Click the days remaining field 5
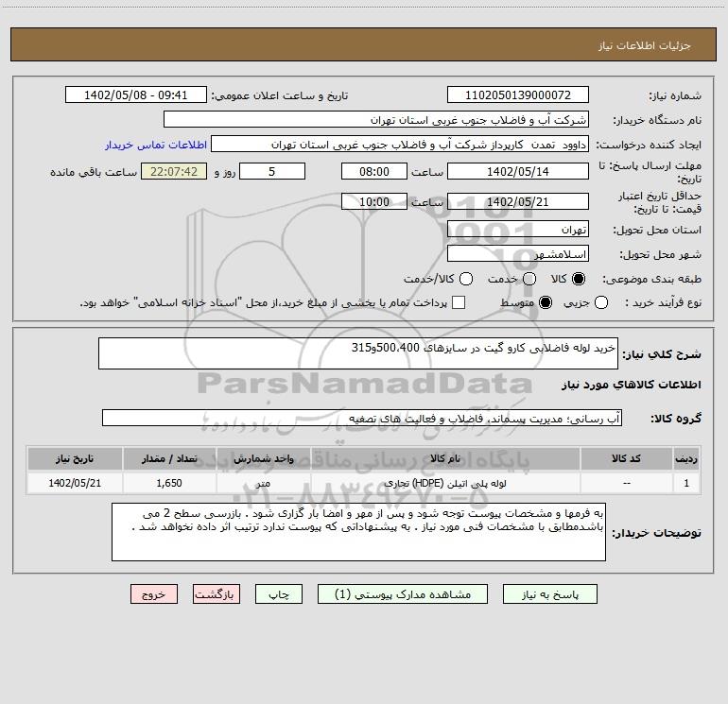This screenshot has width=728, height=704. [x=272, y=171]
